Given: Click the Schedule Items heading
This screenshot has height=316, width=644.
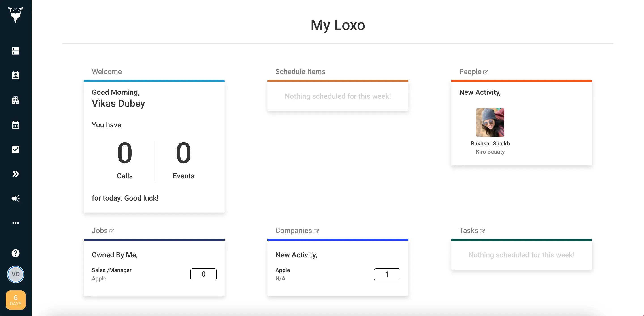Looking at the screenshot, I should click(x=300, y=71).
